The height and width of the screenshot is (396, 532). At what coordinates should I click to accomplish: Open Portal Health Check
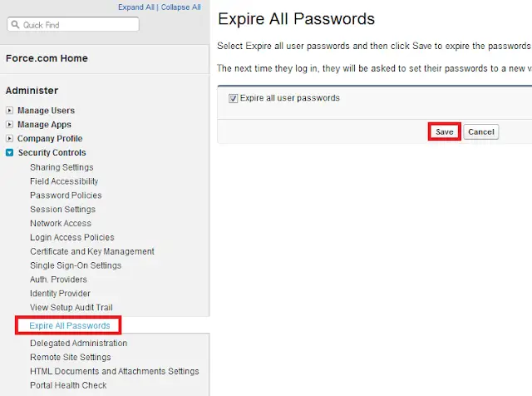68,385
